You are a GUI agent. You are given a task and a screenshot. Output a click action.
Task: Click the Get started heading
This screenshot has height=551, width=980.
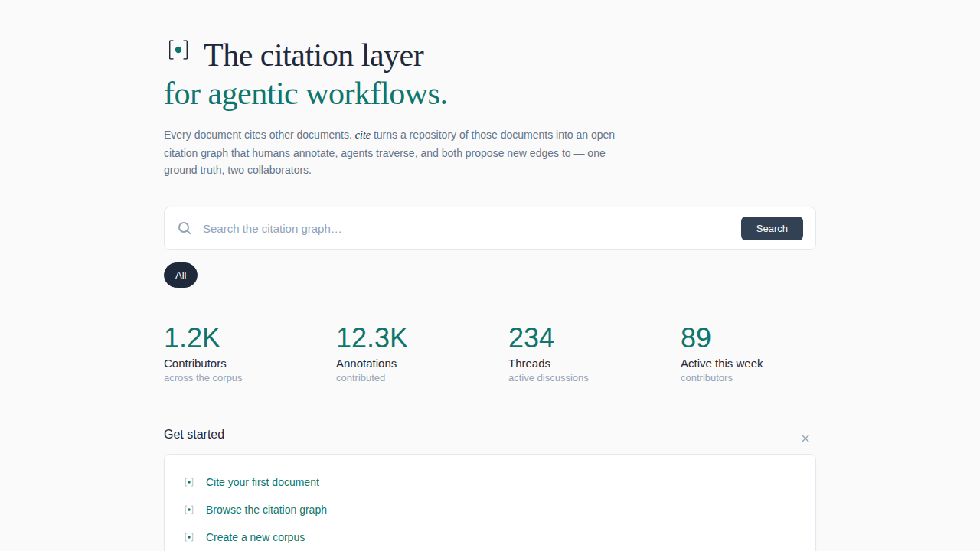pyautogui.click(x=194, y=434)
